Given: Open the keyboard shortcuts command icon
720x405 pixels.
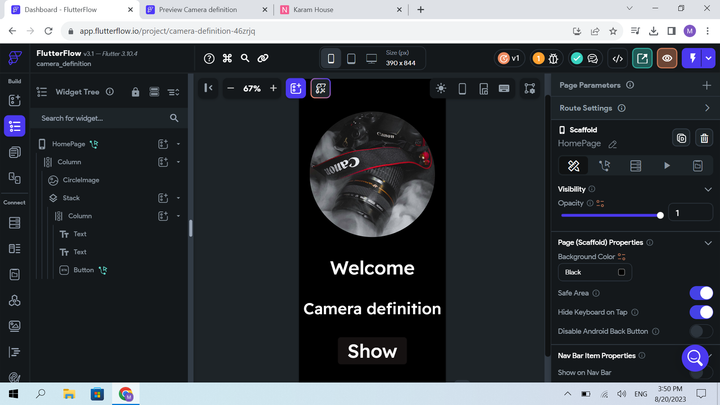Looking at the screenshot, I should (227, 59).
